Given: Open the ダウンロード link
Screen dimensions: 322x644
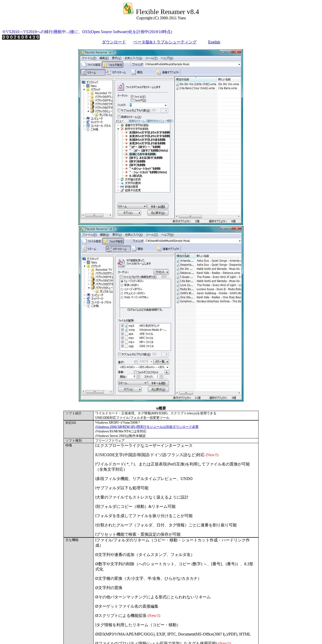Looking at the screenshot, I should tap(114, 42).
